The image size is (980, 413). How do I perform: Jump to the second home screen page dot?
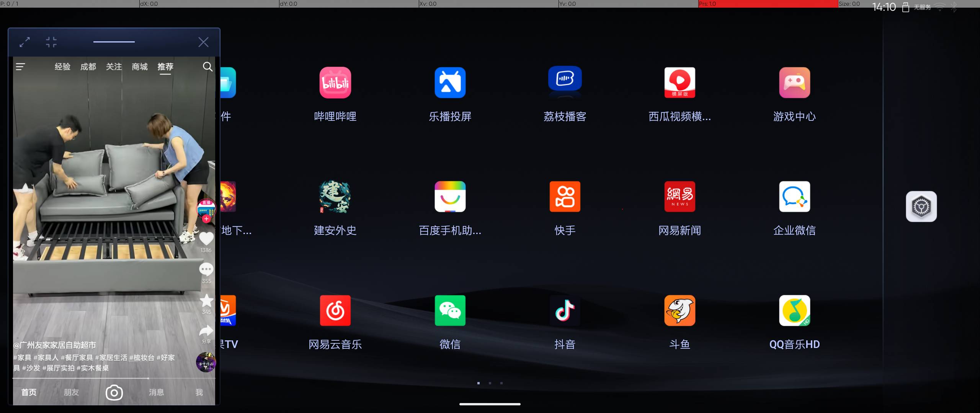pos(490,383)
